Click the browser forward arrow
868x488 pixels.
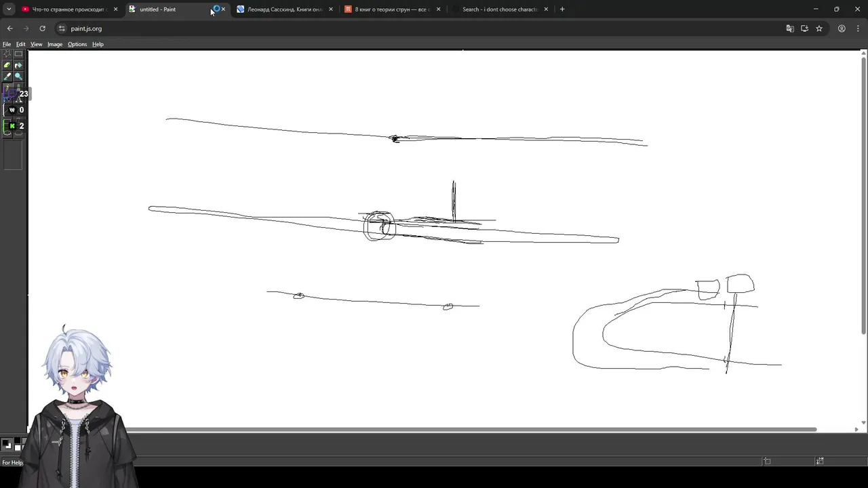[x=26, y=28]
